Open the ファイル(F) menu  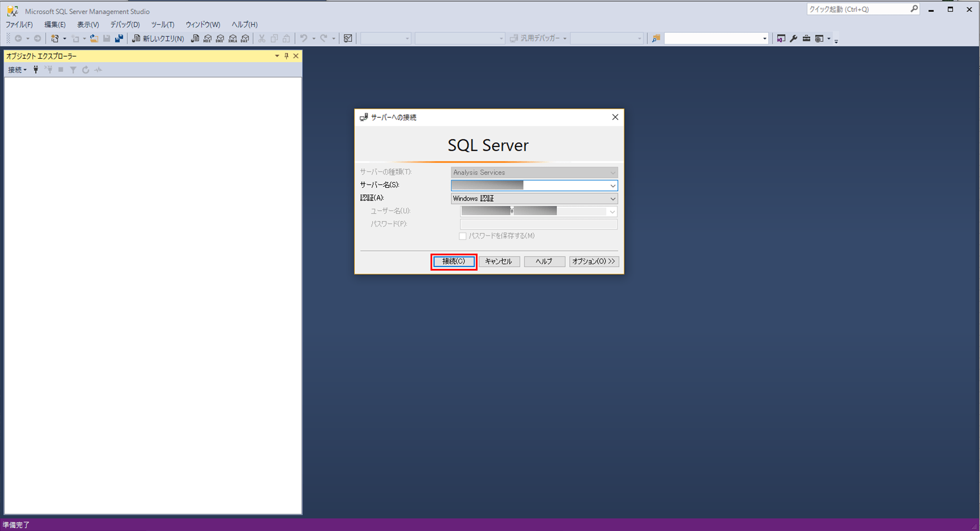click(19, 24)
